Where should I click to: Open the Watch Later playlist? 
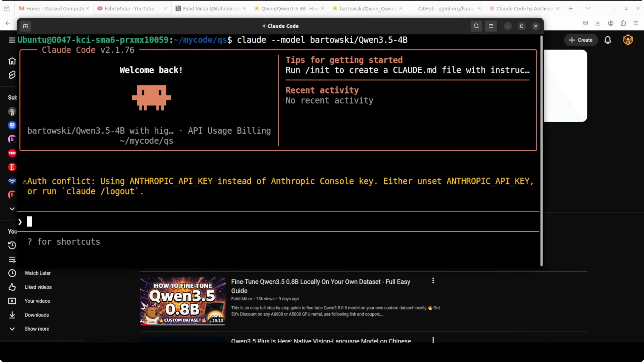[37, 273]
